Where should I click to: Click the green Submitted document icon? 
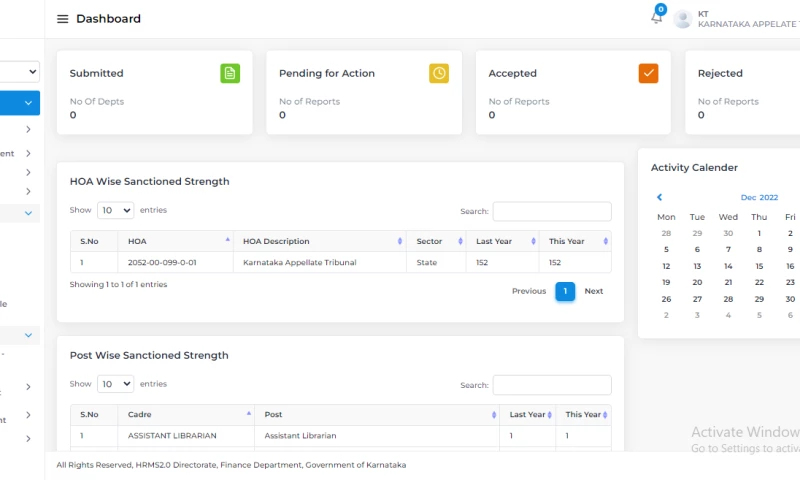pos(230,73)
